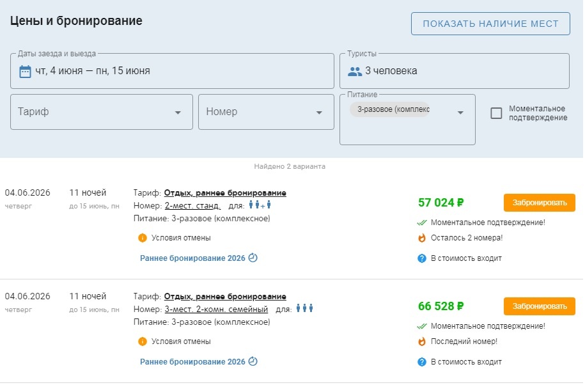Book the 66 528 ₽ family room
The height and width of the screenshot is (392, 585).
pos(539,306)
